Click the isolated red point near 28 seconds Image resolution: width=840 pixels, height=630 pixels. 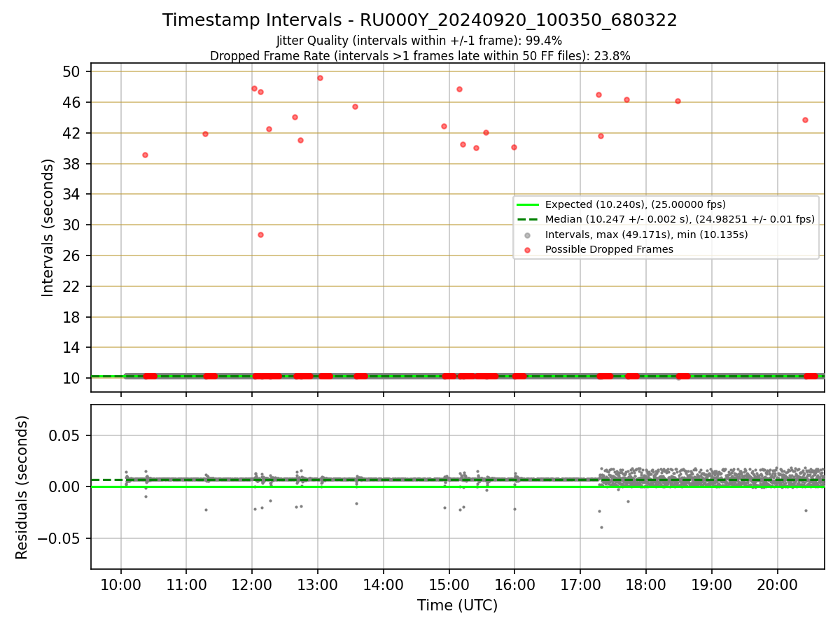pos(260,234)
